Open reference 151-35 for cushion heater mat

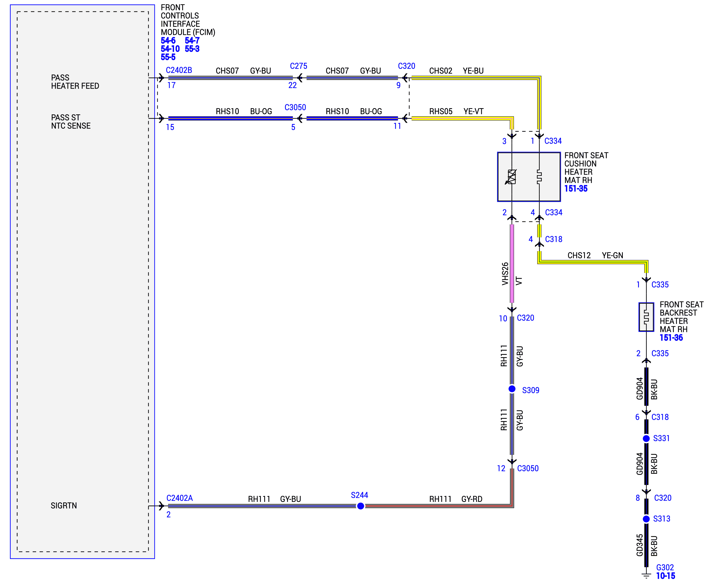pyautogui.click(x=576, y=189)
